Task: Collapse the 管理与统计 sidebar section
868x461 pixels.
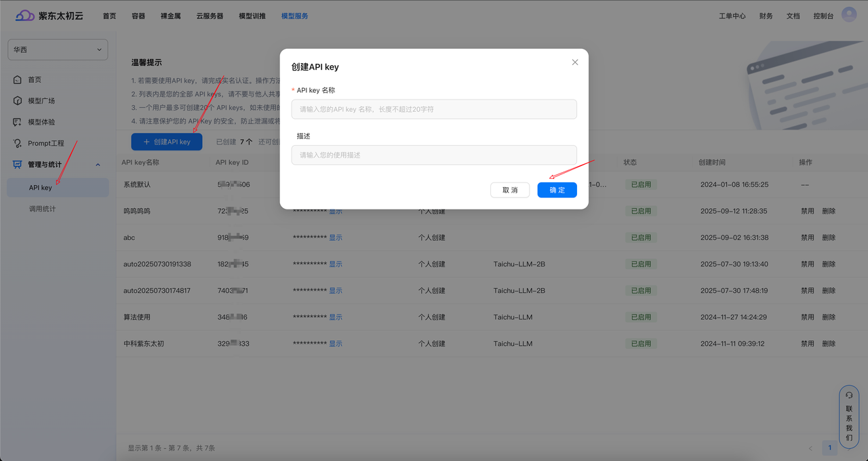Action: tap(98, 165)
